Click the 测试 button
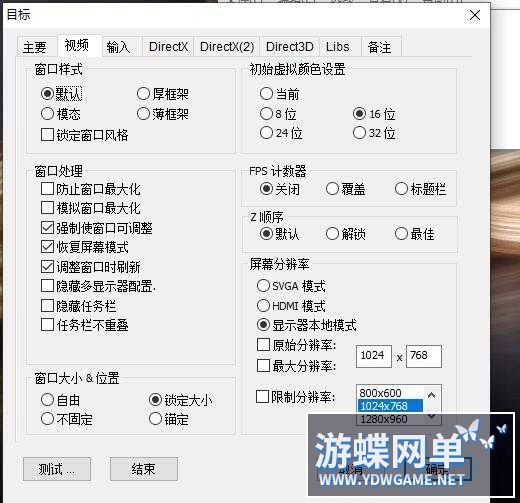Viewport: 520px width, 503px height. pyautogui.click(x=57, y=469)
